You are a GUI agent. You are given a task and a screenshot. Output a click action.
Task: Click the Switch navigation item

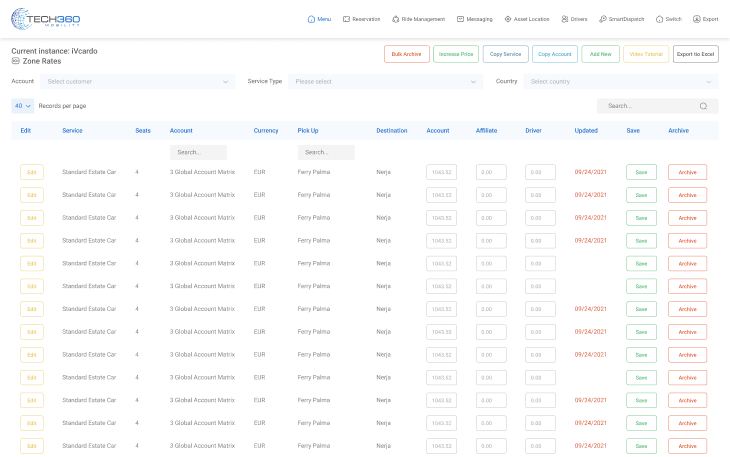click(x=669, y=19)
